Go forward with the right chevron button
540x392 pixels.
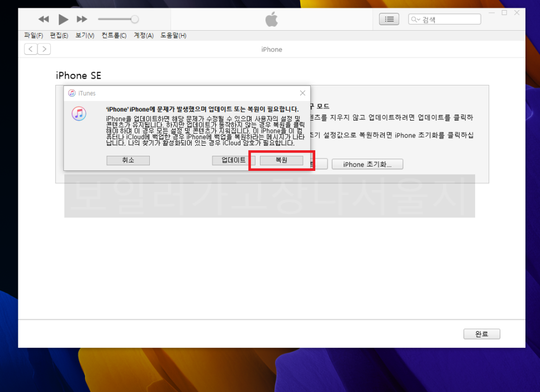click(44, 49)
